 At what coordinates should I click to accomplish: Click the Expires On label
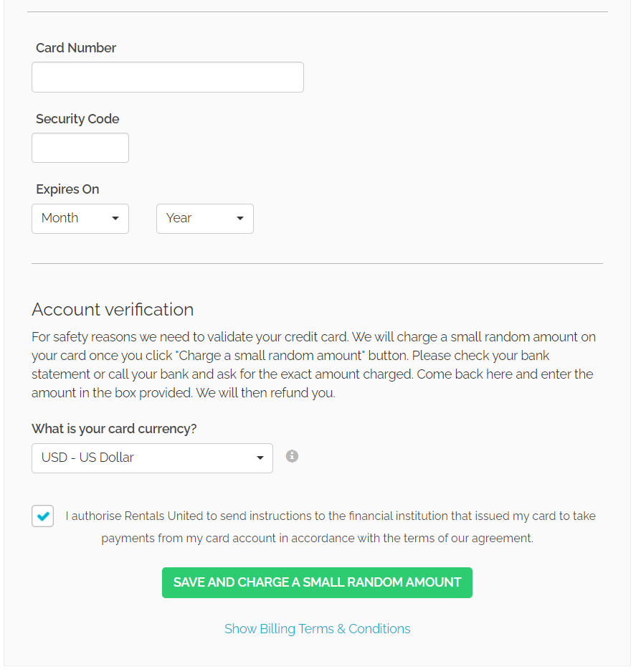coord(67,189)
